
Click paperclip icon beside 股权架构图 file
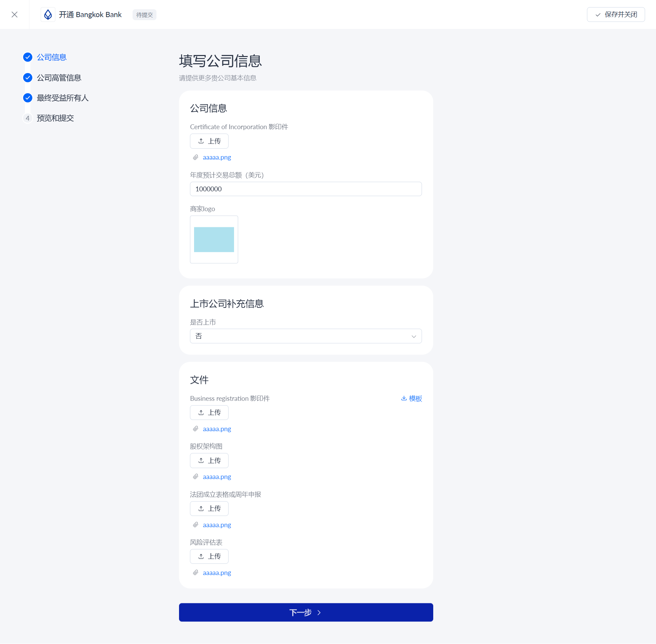pyautogui.click(x=195, y=477)
